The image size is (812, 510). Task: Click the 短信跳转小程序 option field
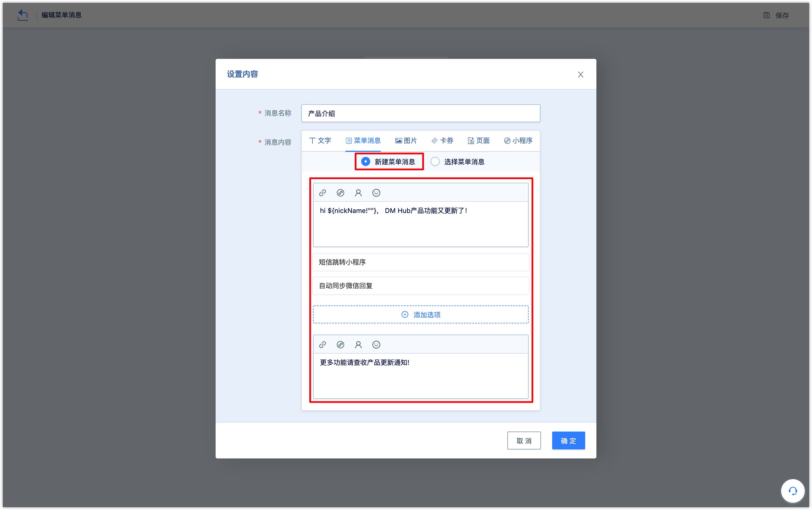click(421, 262)
